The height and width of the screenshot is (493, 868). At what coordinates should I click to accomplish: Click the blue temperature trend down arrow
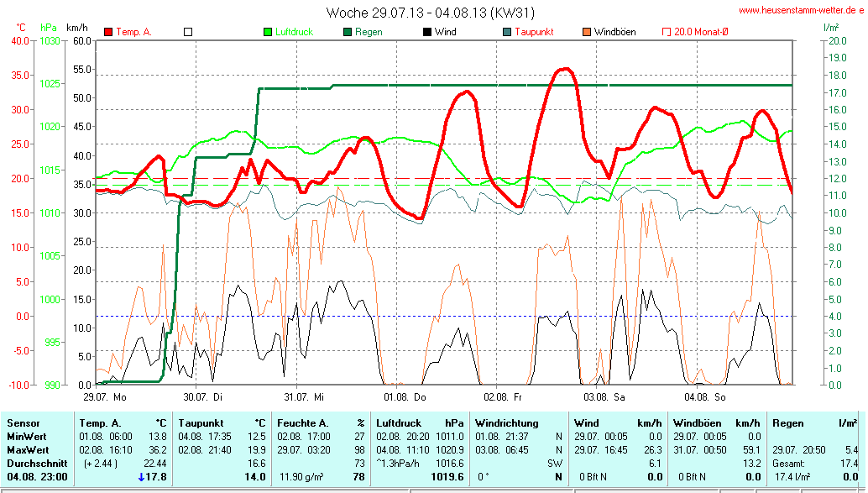[x=141, y=477]
